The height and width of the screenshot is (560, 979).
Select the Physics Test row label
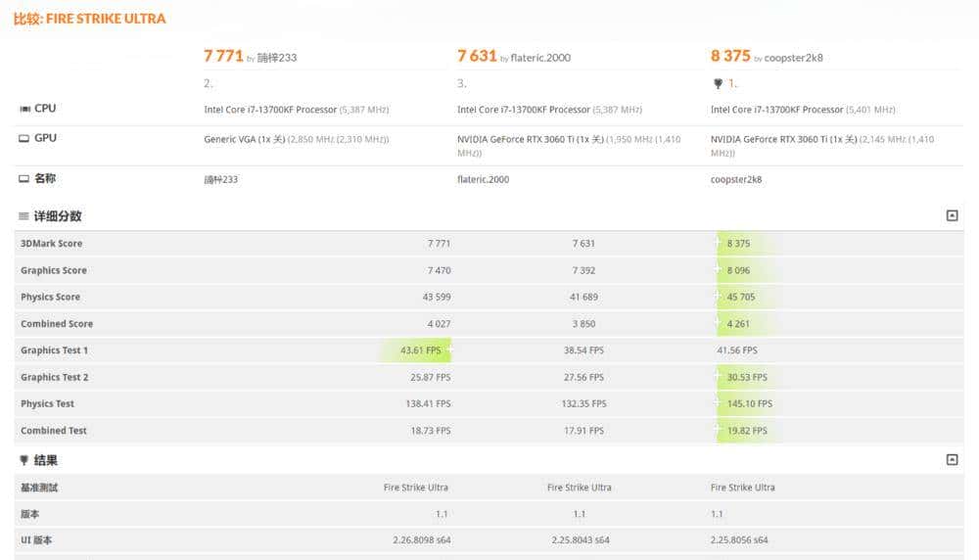[x=47, y=404]
